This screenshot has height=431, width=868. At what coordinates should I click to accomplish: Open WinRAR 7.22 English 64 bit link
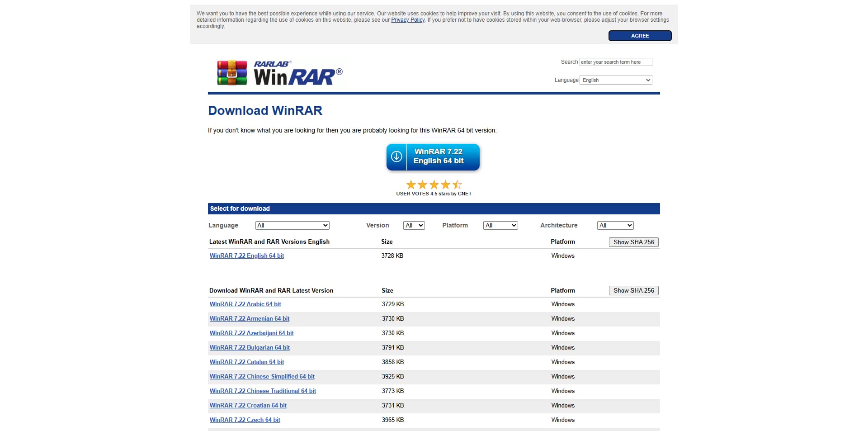[x=247, y=256]
